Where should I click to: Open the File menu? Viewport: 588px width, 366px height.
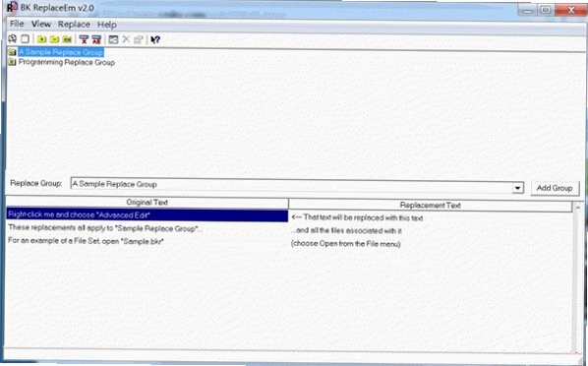17,24
